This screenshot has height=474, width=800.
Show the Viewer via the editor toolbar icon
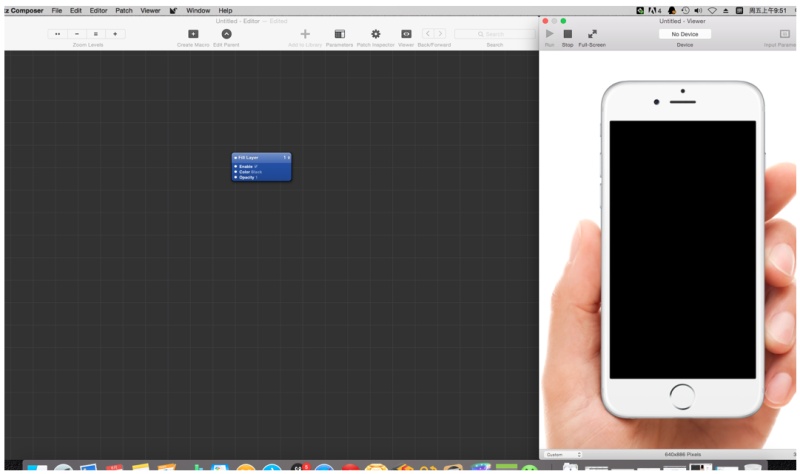(406, 34)
